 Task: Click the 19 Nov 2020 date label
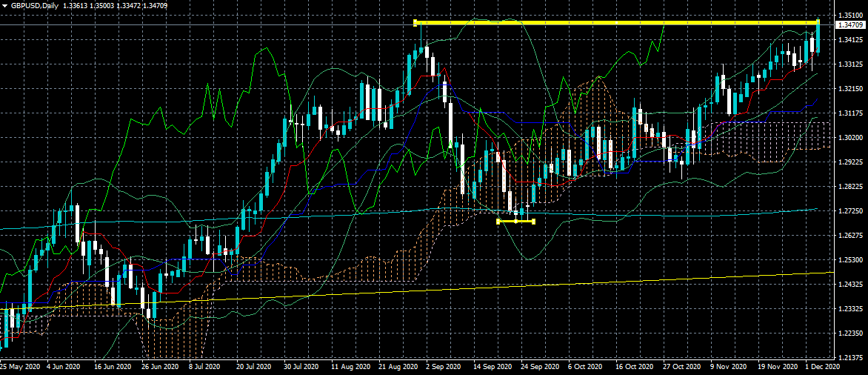(779, 367)
